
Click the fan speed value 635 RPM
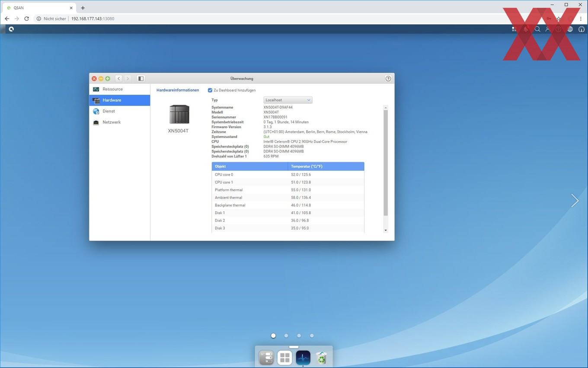point(271,156)
